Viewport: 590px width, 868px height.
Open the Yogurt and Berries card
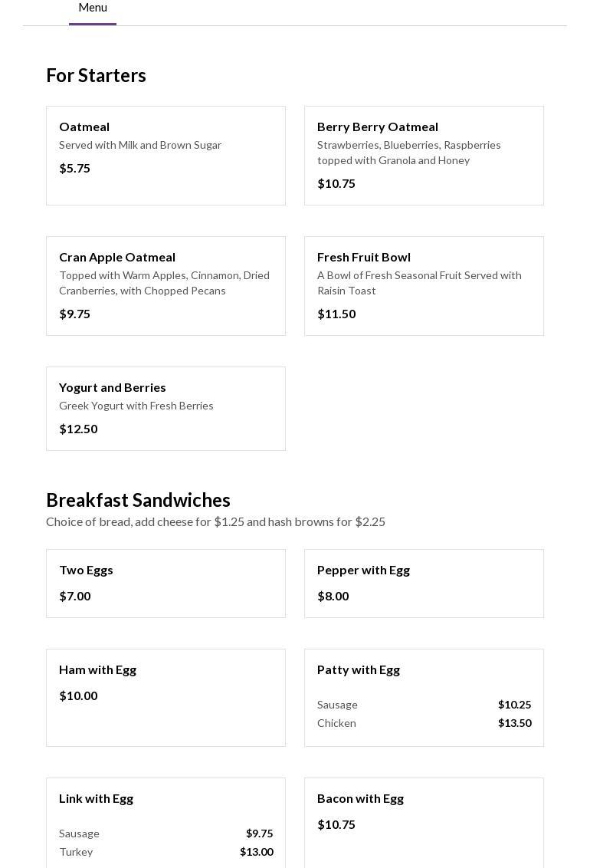(x=166, y=408)
